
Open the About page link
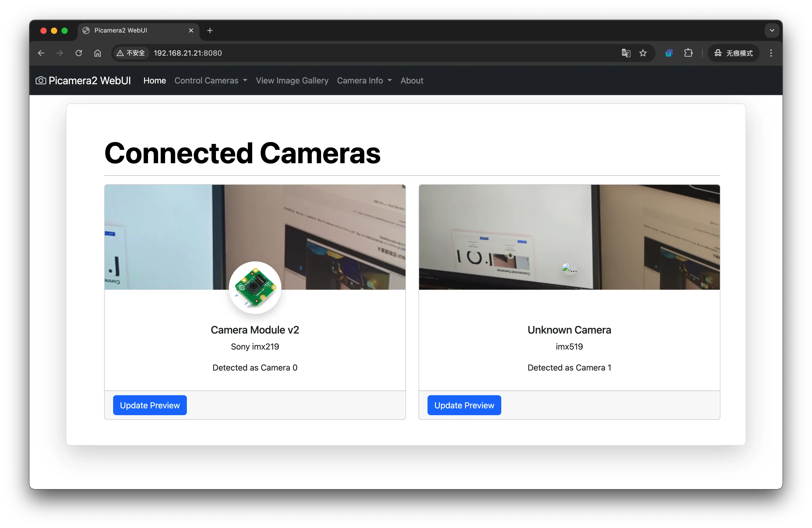point(412,81)
